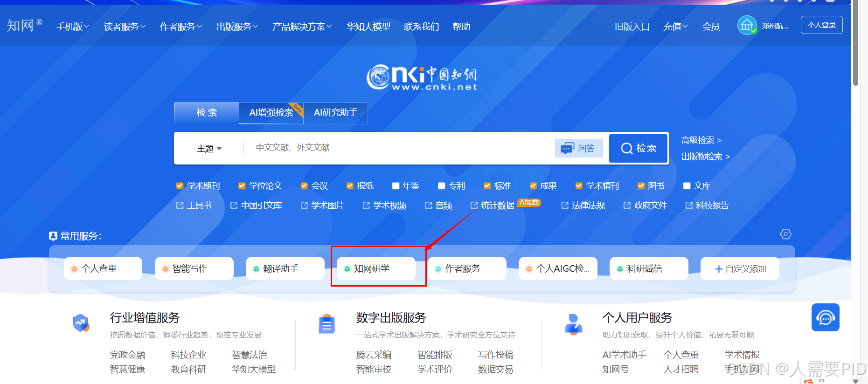This screenshot has width=868, height=384.
Task: Click the 个人登录 button
Action: (822, 25)
